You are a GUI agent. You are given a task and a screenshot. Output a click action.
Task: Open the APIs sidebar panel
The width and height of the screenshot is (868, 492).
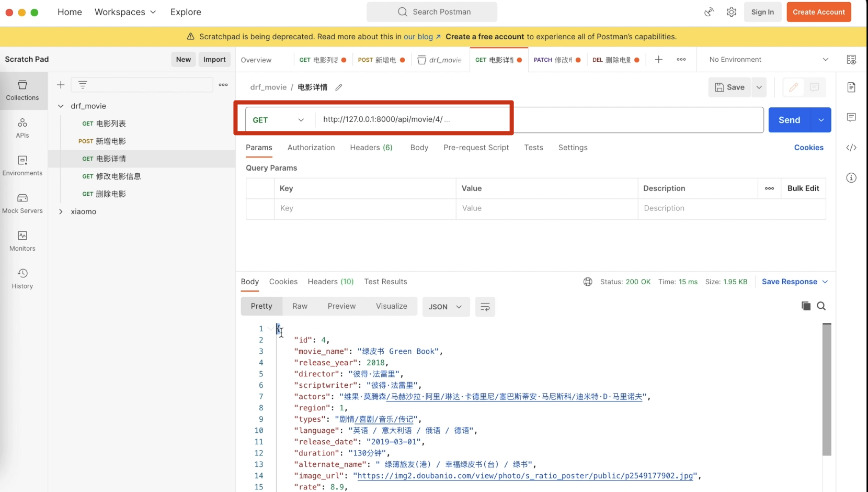coord(22,128)
